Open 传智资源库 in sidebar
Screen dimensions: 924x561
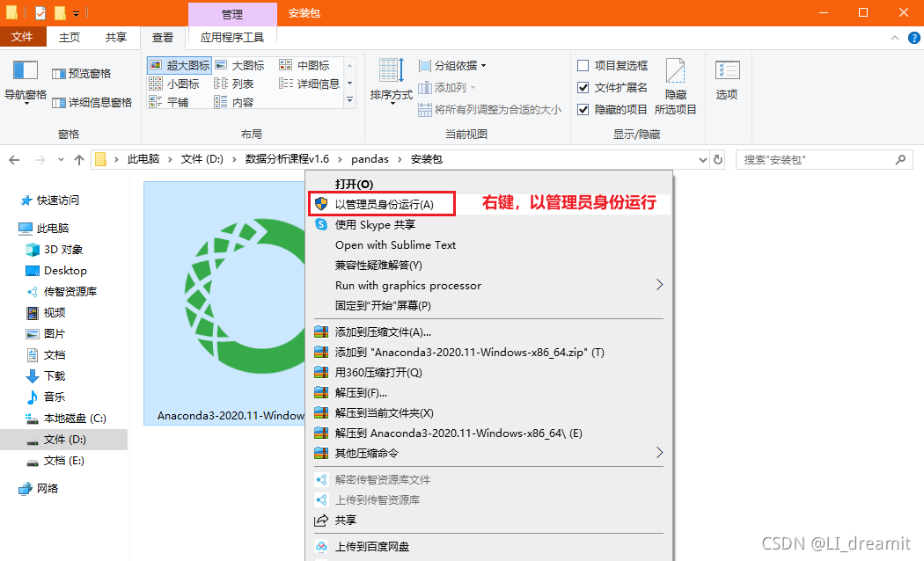[62, 292]
